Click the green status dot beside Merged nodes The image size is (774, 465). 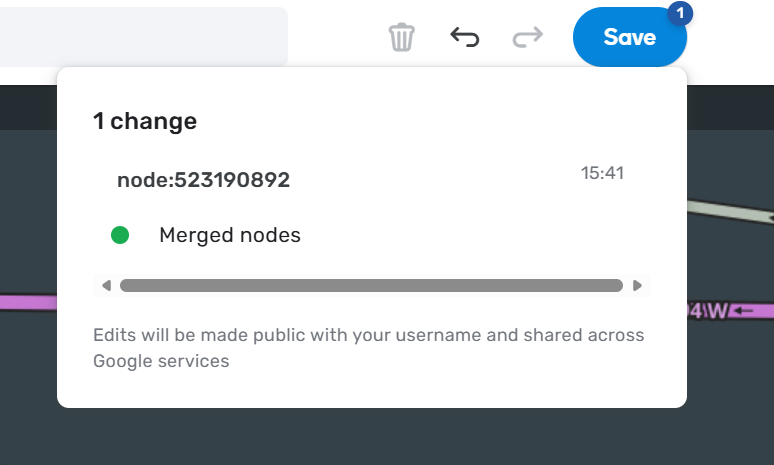[x=120, y=236]
